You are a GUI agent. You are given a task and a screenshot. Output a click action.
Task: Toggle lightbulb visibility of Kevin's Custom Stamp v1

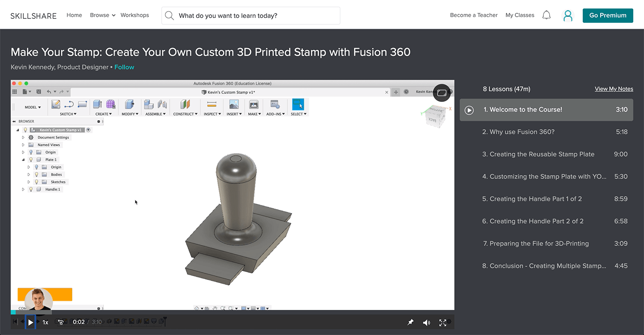tap(25, 130)
